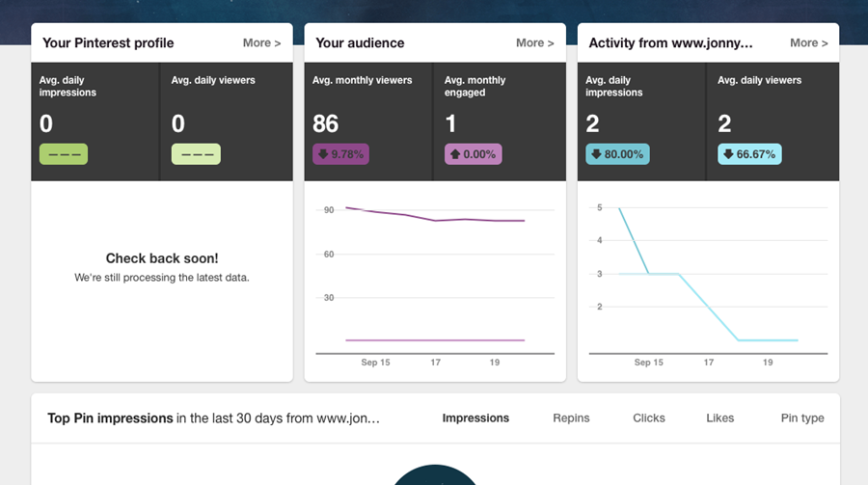The height and width of the screenshot is (485, 868).
Task: Switch to the Pin type tab
Action: pyautogui.click(x=802, y=418)
